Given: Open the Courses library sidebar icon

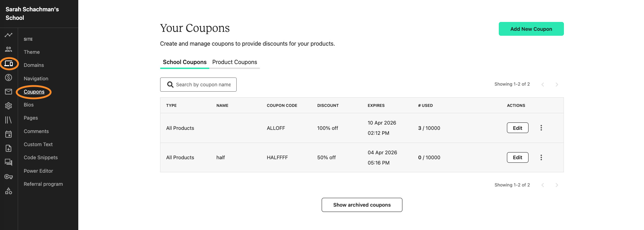Looking at the screenshot, I should [x=9, y=120].
